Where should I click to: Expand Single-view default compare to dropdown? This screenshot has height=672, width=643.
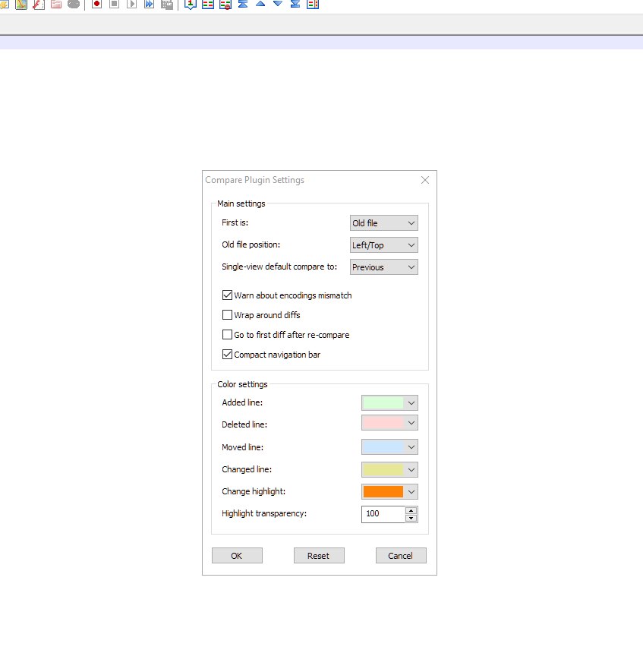(384, 267)
